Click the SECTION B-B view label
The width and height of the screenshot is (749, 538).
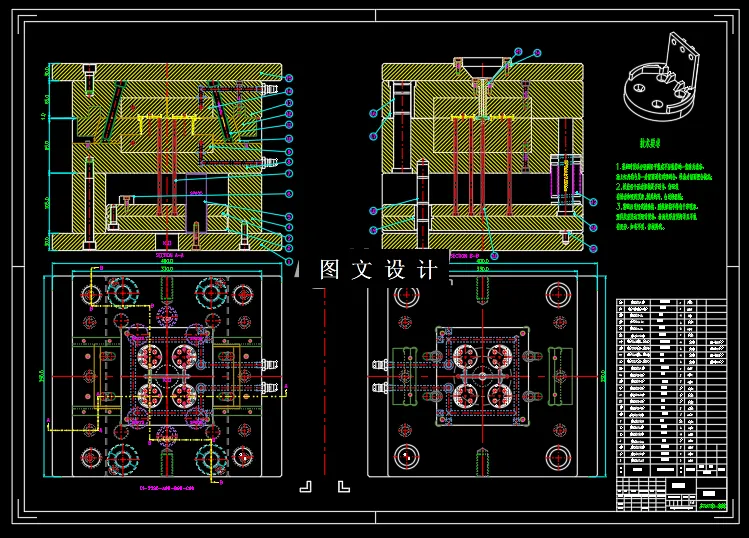465,256
